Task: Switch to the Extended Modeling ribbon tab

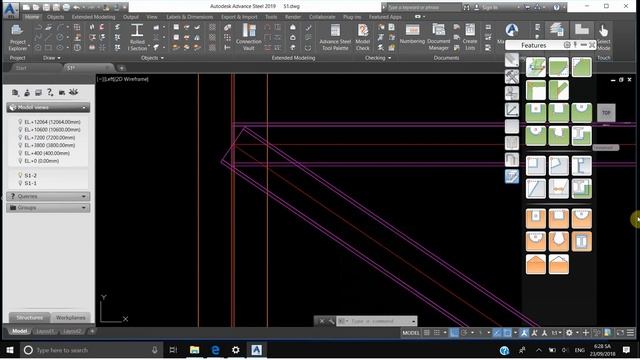Action: pyautogui.click(x=93, y=17)
